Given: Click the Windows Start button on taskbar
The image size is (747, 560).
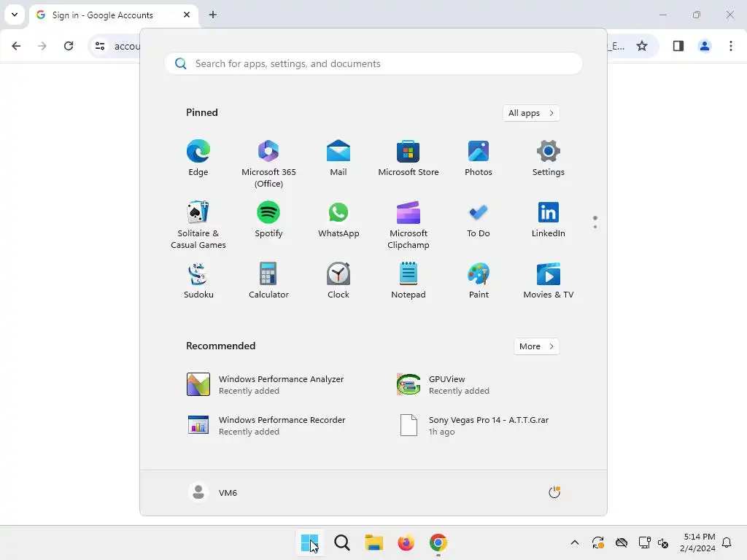Looking at the screenshot, I should pos(309,542).
